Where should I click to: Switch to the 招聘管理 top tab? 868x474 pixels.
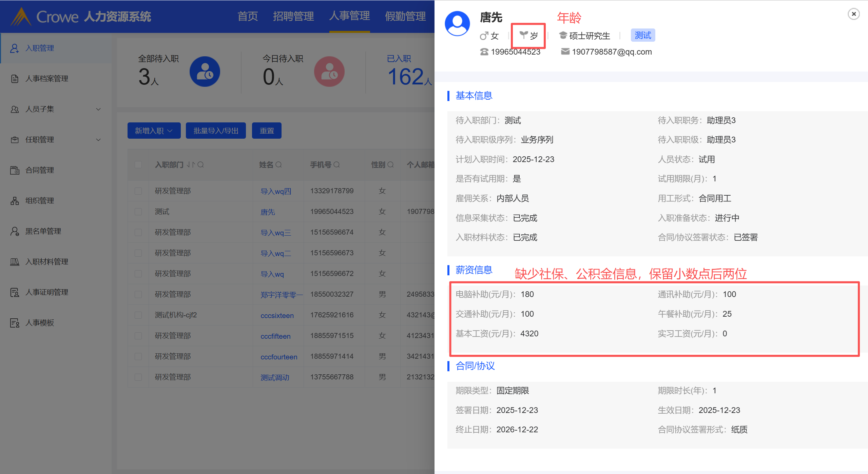coord(293,16)
